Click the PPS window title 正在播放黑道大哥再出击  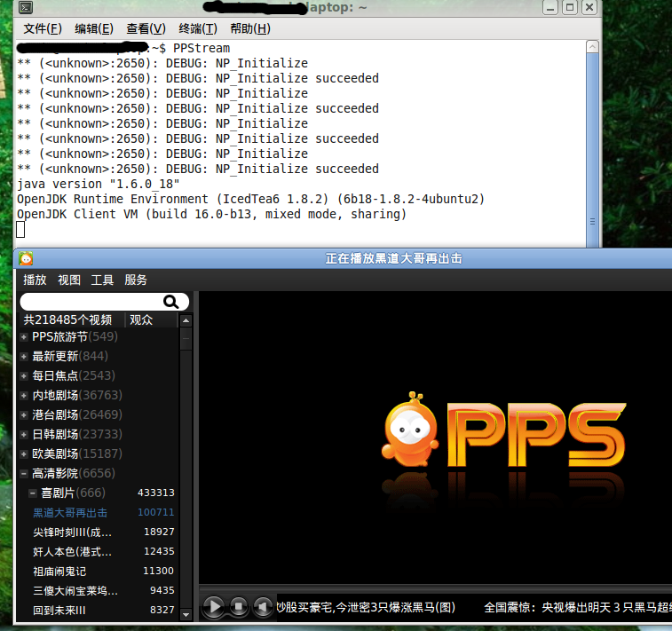(x=393, y=259)
